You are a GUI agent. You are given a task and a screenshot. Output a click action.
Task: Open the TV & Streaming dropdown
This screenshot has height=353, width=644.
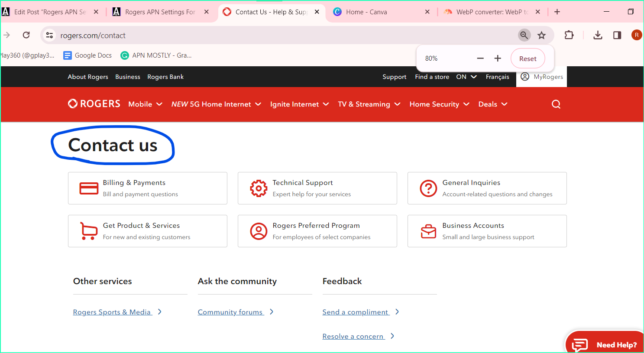[x=369, y=104]
